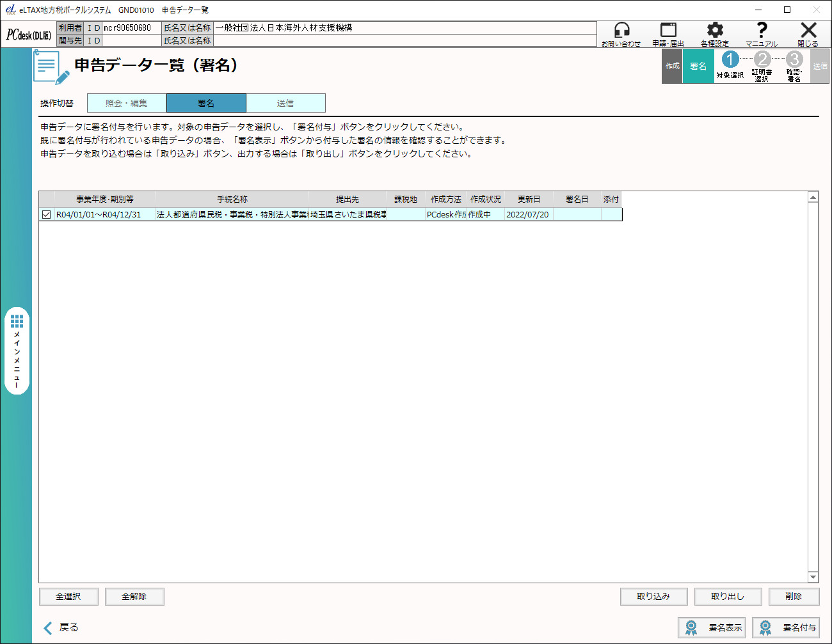Minimize the eLTAX window
Viewport: 832px width, 644px height.
pyautogui.click(x=758, y=10)
